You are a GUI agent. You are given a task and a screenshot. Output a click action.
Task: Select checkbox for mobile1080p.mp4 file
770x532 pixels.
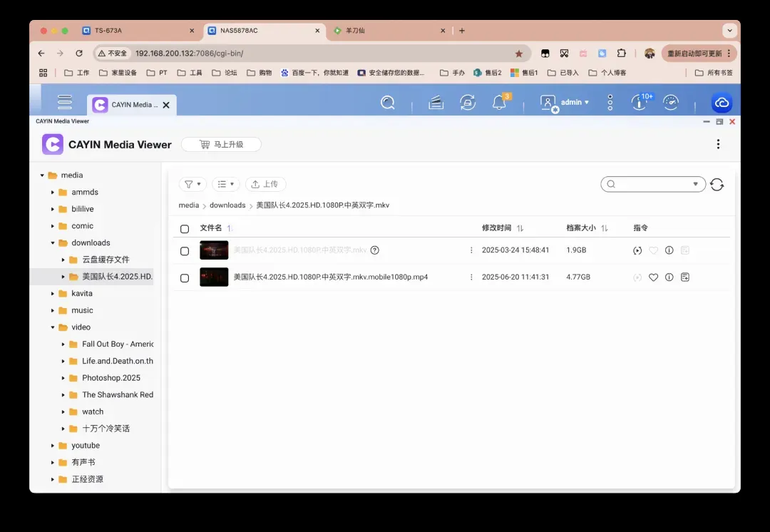click(185, 277)
